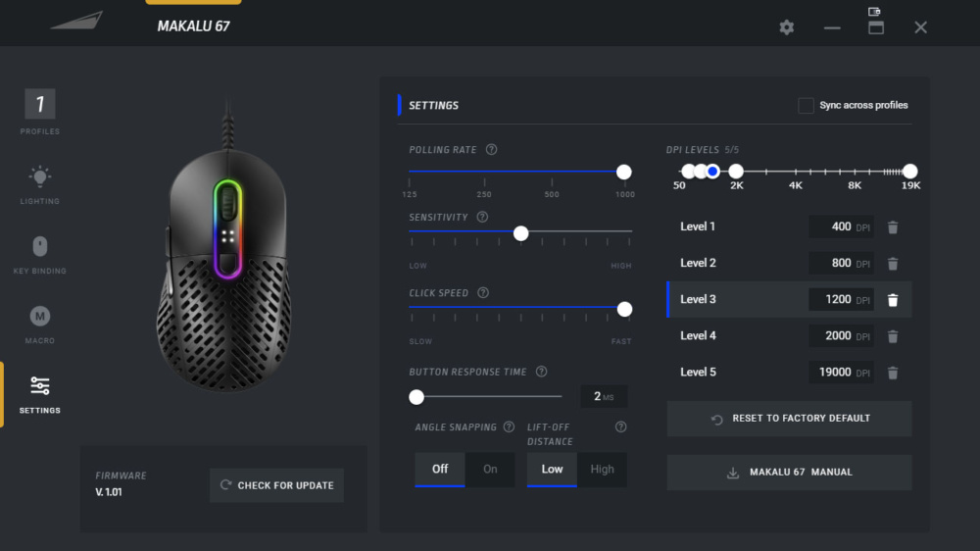This screenshot has width=980, height=551.
Task: Open the Macro section
Action: (x=40, y=325)
